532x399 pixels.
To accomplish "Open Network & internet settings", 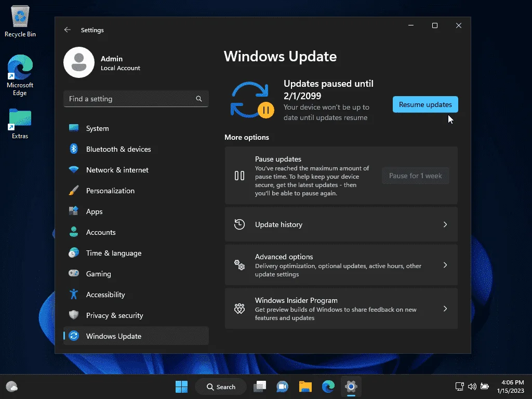I will tap(136, 170).
